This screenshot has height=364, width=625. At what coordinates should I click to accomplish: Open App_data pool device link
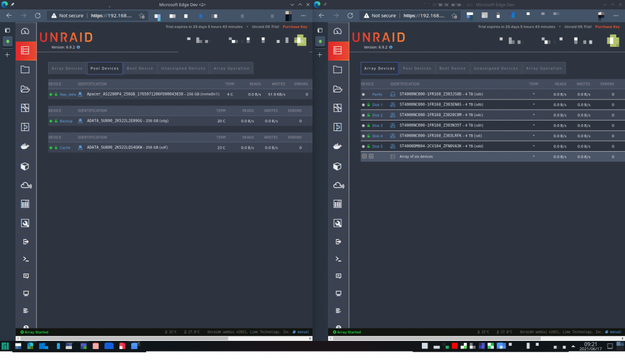click(67, 94)
